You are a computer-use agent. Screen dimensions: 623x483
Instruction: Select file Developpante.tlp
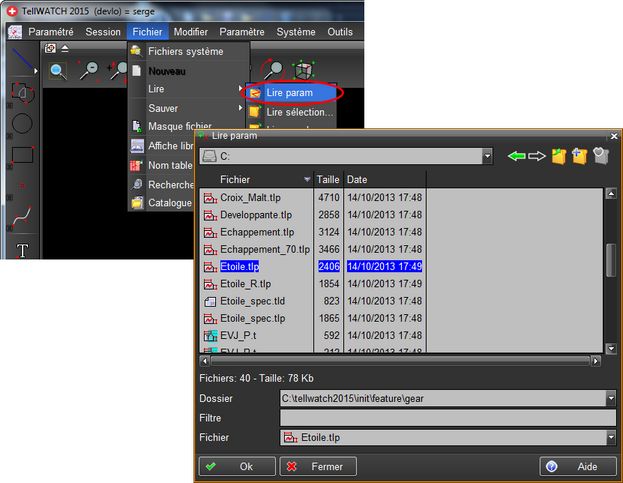(256, 215)
